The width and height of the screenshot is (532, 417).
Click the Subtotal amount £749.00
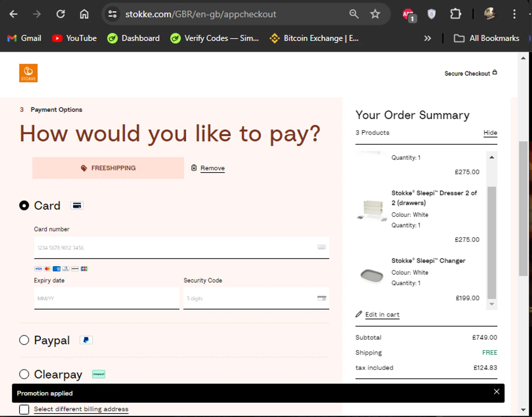485,338
